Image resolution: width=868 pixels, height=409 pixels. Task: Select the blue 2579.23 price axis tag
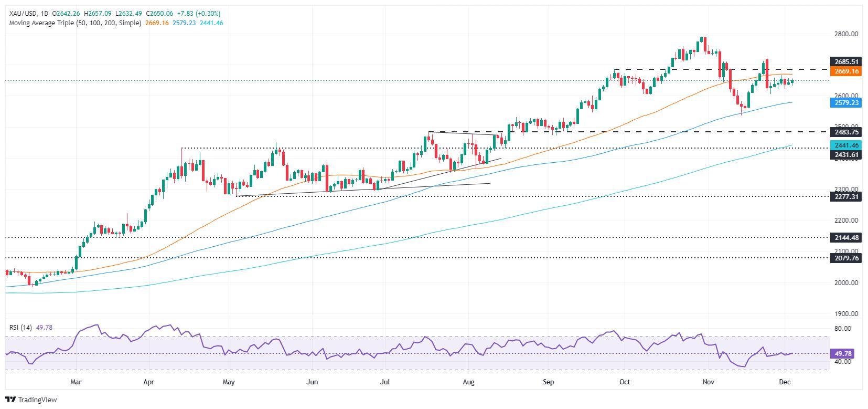click(845, 103)
